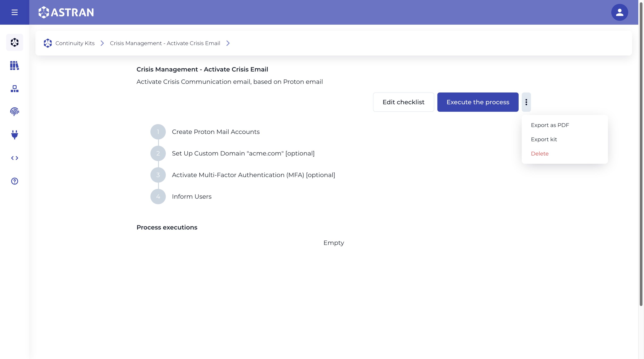
Task: Click Execute the process button
Action: [478, 102]
